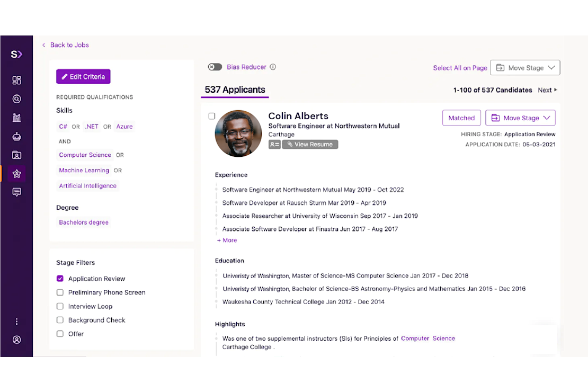Open the dashboard grid icon in sidebar

pyautogui.click(x=16, y=80)
